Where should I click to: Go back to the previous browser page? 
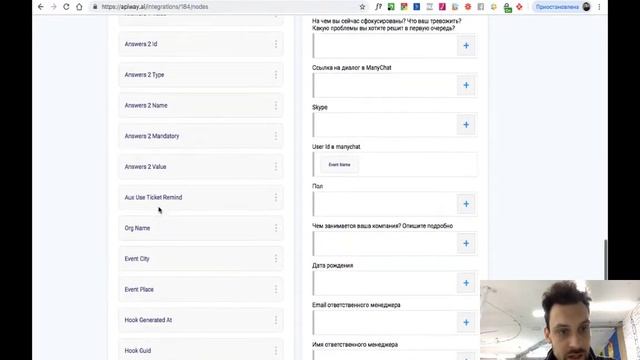click(40, 7)
